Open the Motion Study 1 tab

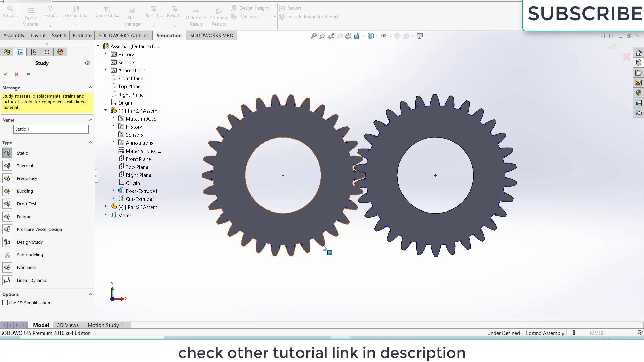pyautogui.click(x=106, y=325)
